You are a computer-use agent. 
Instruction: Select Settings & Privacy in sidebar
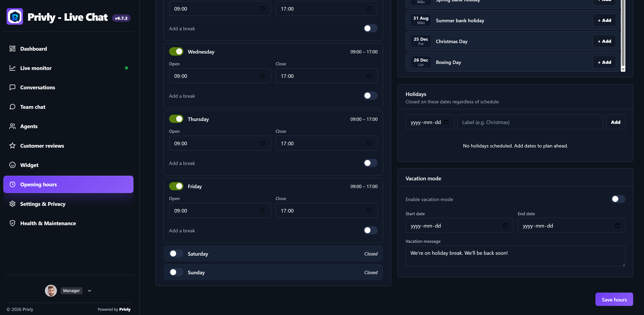point(68,204)
